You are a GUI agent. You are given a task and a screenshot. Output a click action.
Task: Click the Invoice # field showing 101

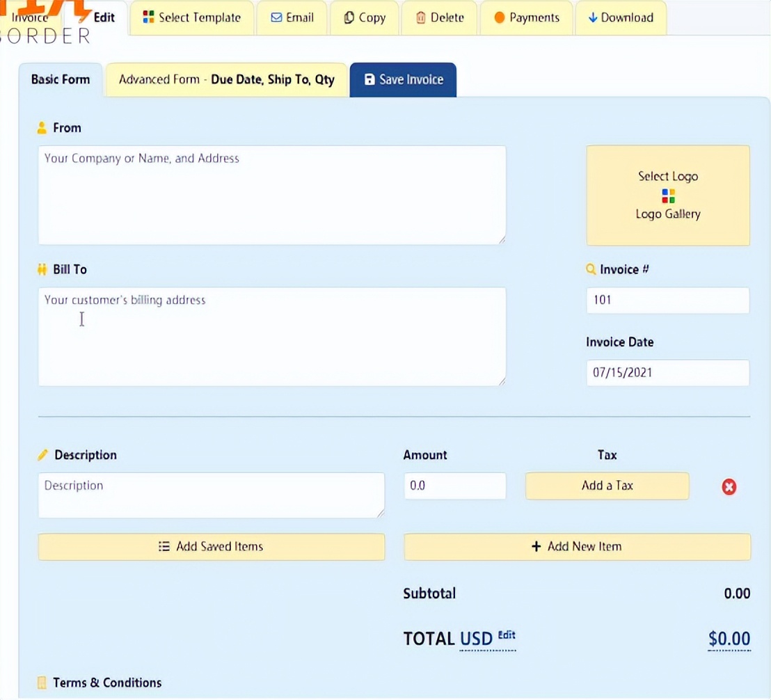(x=668, y=301)
